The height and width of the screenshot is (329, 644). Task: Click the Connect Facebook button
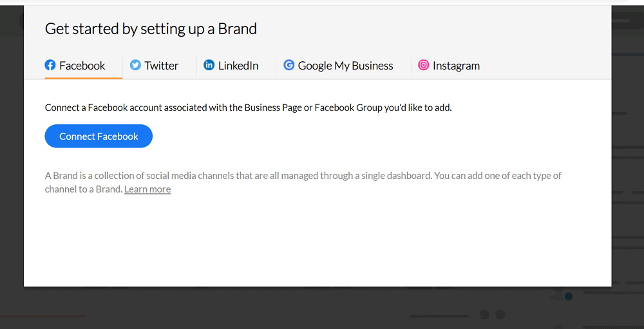pos(99,136)
